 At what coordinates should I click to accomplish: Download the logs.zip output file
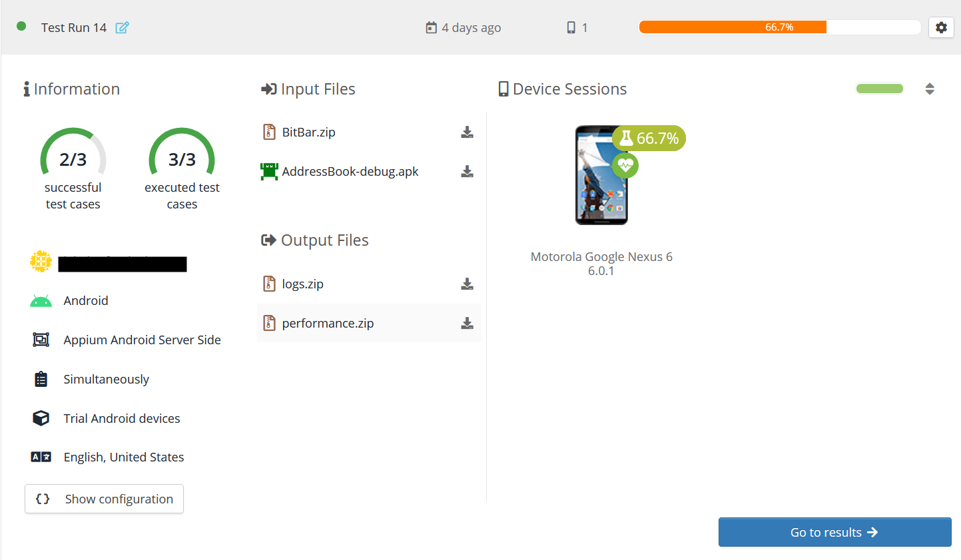coord(467,284)
